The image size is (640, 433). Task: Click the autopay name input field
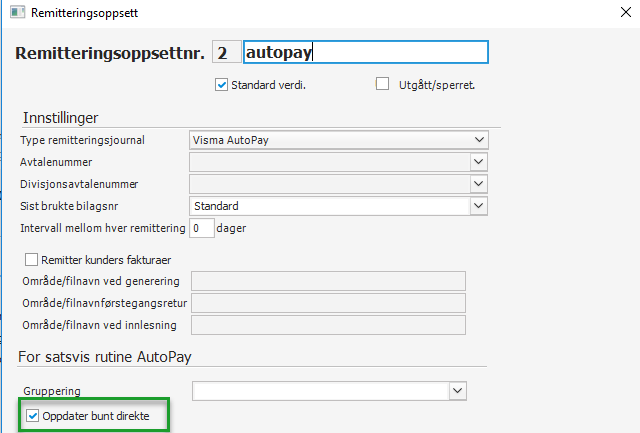[x=365, y=53]
